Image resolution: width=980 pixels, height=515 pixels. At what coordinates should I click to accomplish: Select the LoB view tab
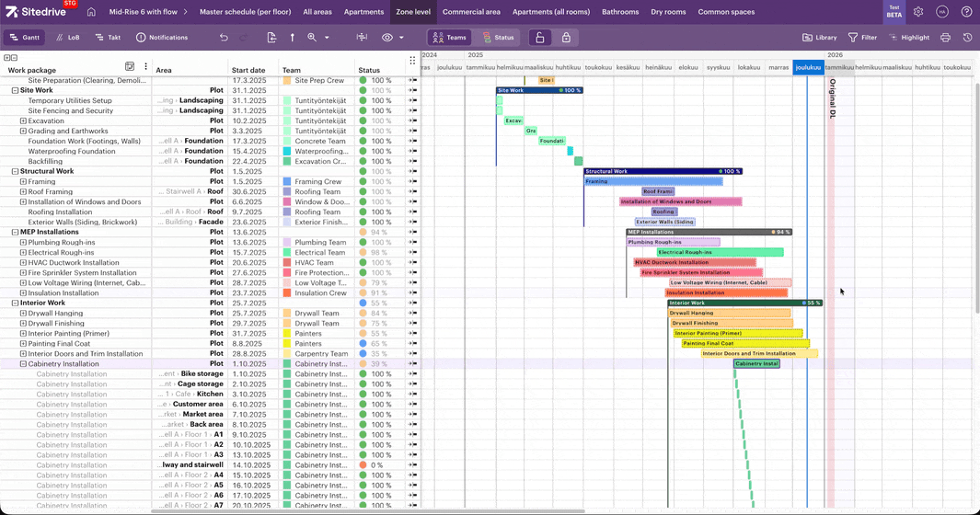[x=67, y=38]
